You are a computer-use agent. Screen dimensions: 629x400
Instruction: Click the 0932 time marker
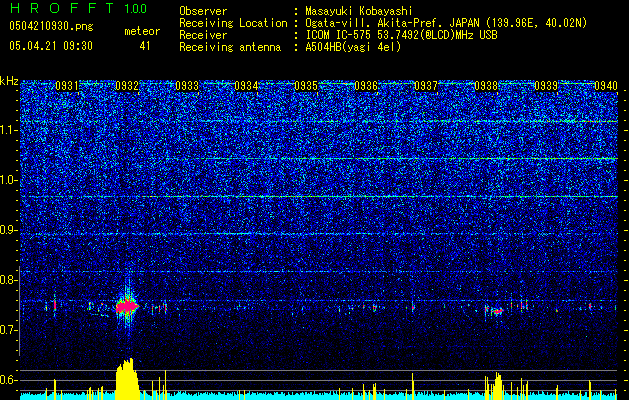pos(127,86)
